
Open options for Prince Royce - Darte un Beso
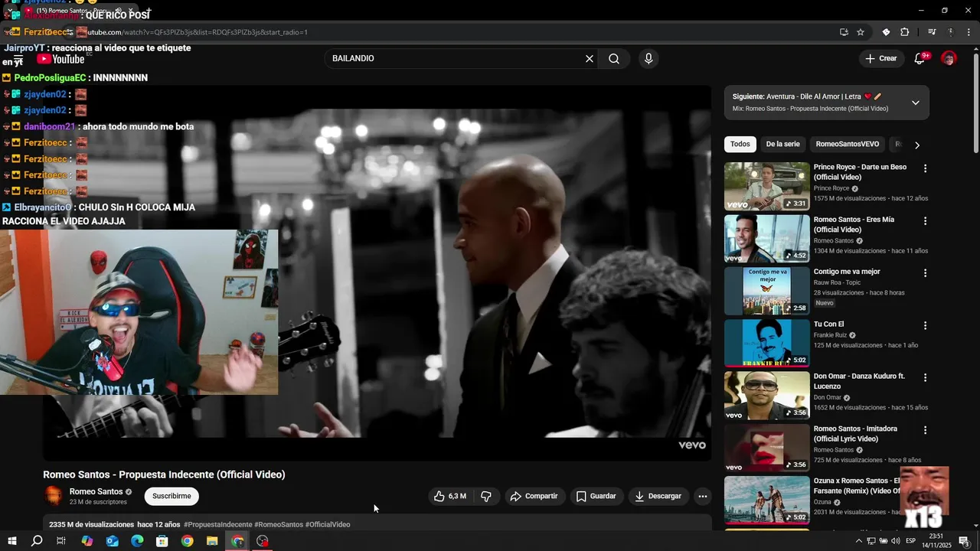(925, 168)
